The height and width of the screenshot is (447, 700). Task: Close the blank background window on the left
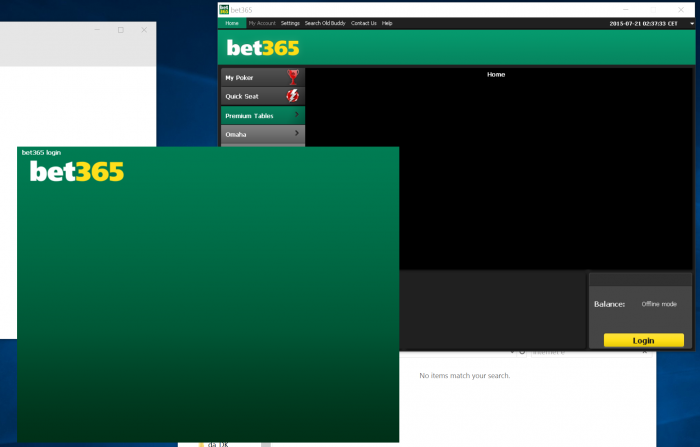click(x=144, y=30)
